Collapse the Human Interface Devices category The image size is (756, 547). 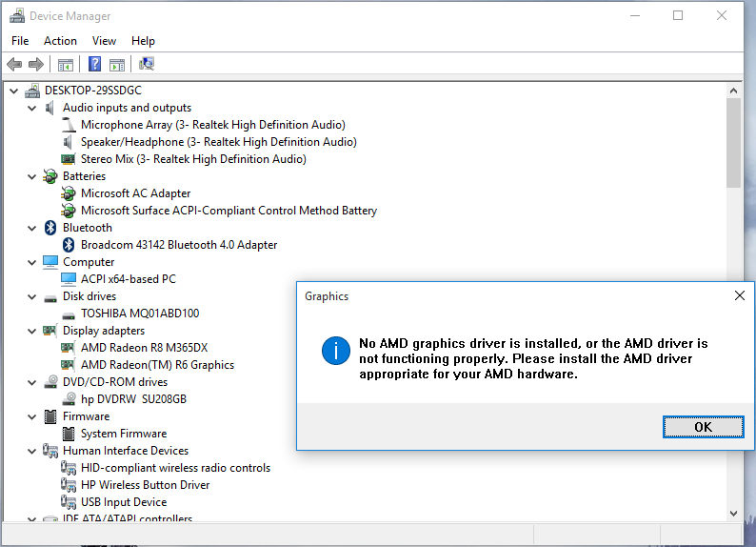[x=32, y=451]
